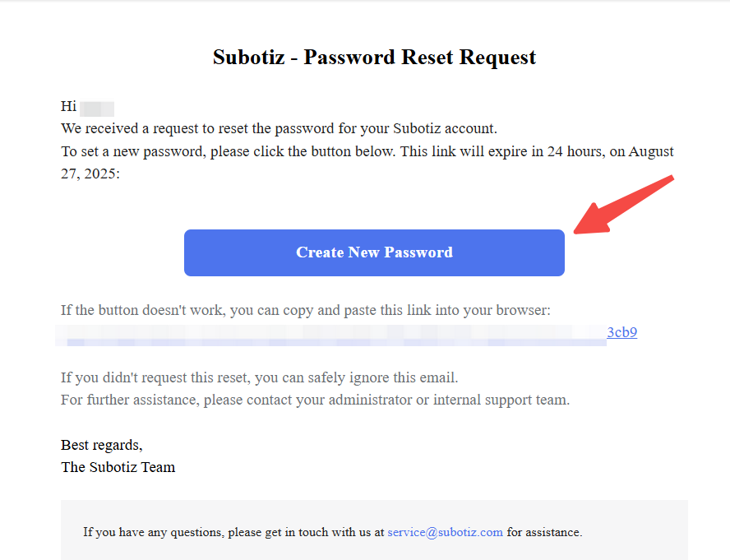Click the "27, 2025:" date text
Screen dimensions: 730x560
[x=90, y=174]
